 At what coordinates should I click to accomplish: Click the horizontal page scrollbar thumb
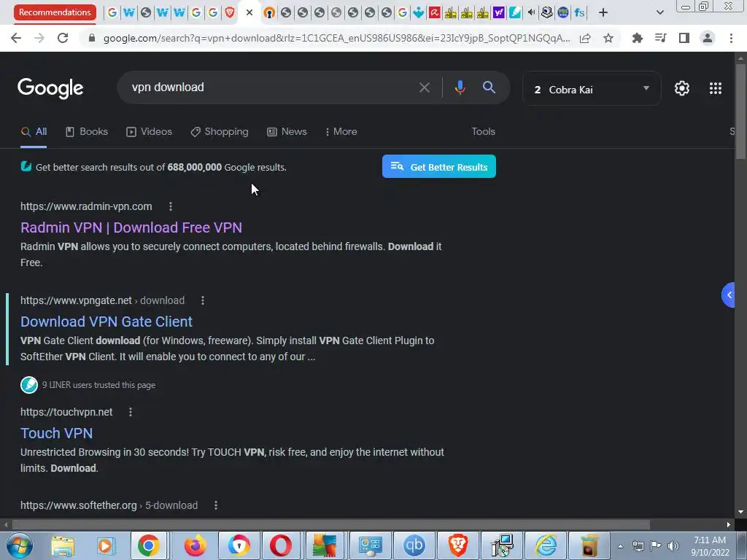(x=330, y=525)
